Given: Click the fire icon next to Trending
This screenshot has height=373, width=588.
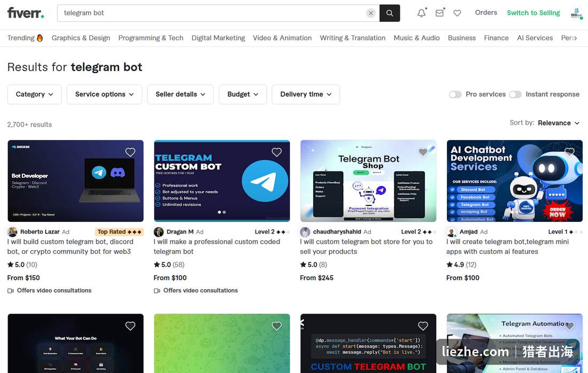Looking at the screenshot, I should click(40, 38).
